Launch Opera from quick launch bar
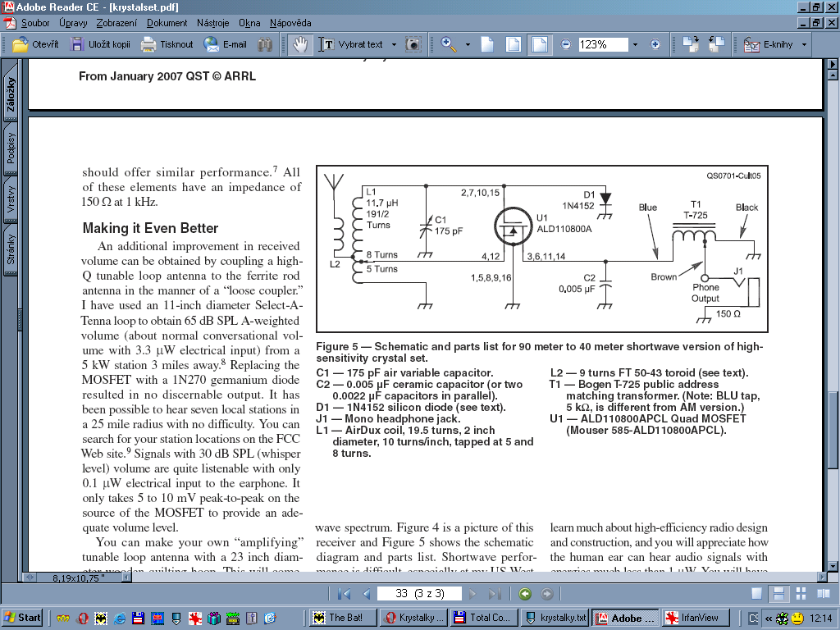840x630 pixels. (82, 619)
